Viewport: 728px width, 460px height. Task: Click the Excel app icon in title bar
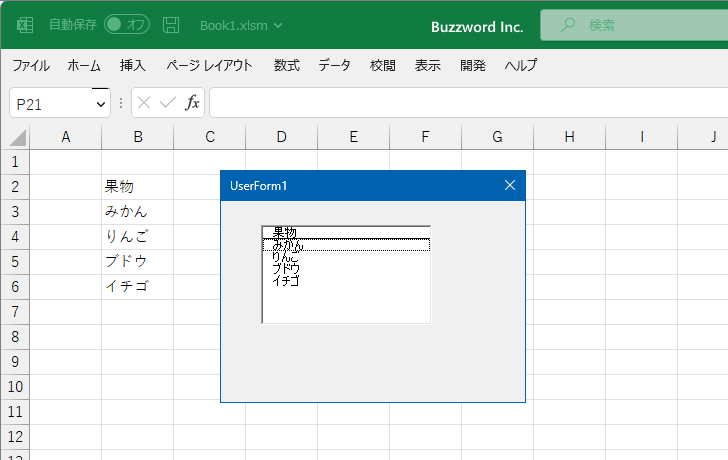25,25
